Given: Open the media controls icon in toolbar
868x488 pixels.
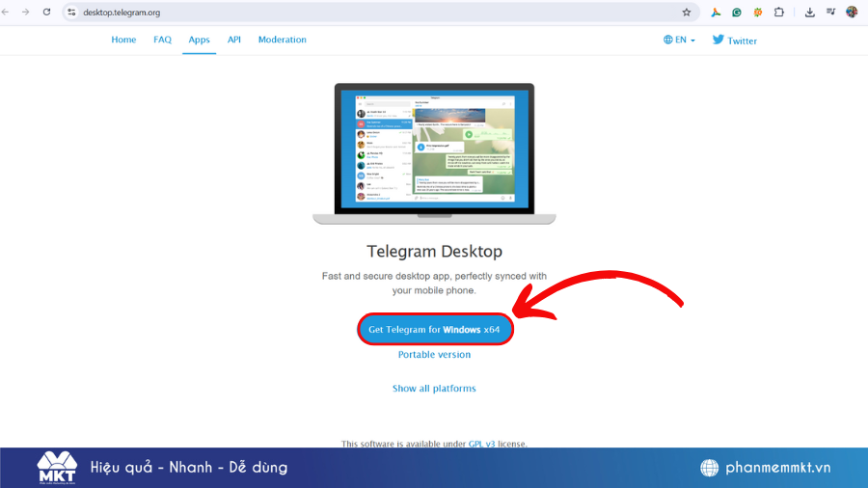Looking at the screenshot, I should pos(831,13).
